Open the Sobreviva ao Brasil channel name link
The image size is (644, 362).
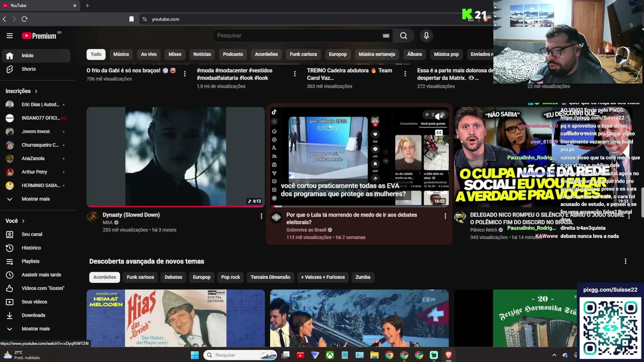click(306, 230)
